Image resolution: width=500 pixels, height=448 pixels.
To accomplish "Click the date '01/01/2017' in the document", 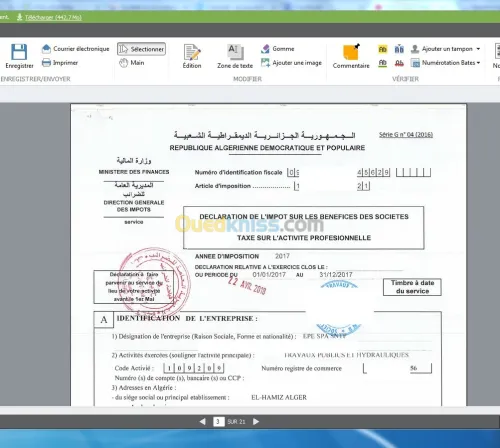I will pyautogui.click(x=269, y=275).
